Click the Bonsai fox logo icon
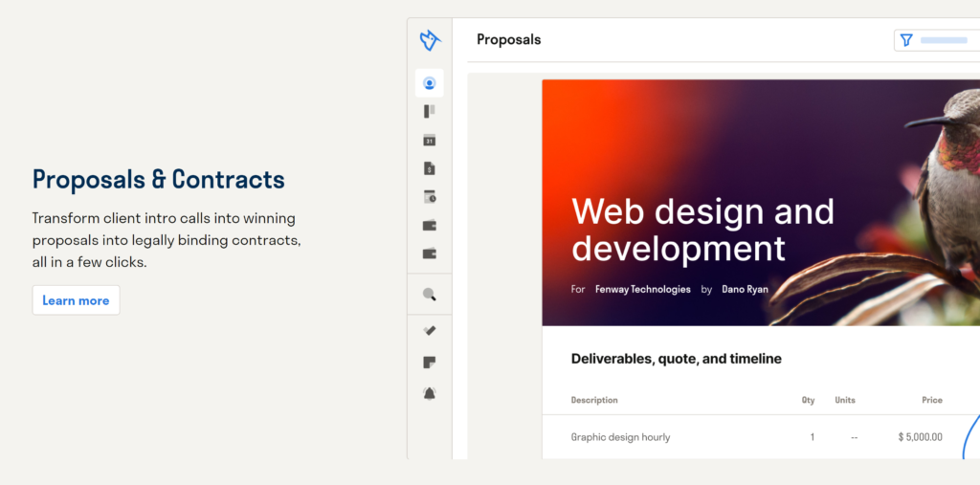 (430, 40)
